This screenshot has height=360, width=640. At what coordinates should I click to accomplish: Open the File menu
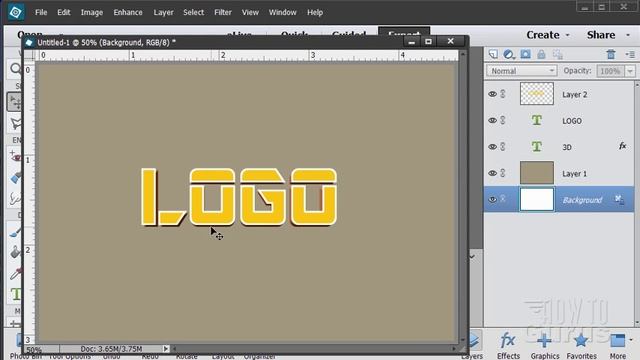(x=41, y=12)
